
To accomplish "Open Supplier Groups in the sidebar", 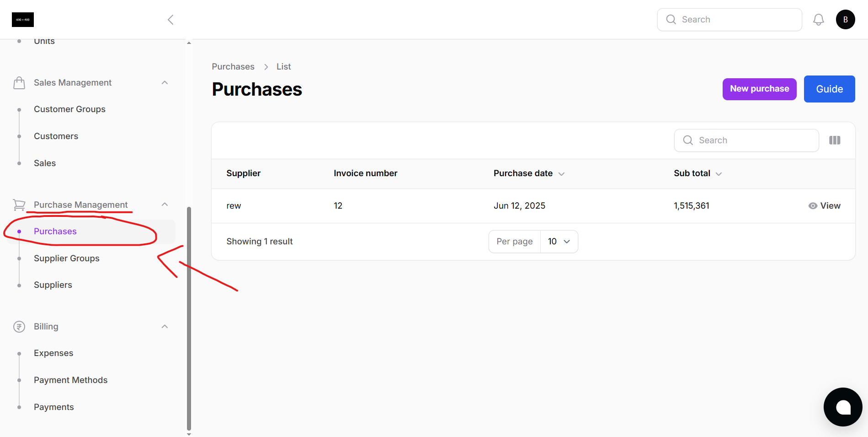I will click(67, 259).
